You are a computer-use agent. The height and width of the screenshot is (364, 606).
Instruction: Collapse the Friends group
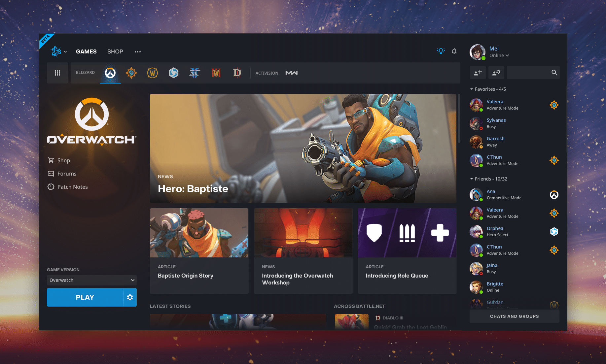tap(489, 179)
